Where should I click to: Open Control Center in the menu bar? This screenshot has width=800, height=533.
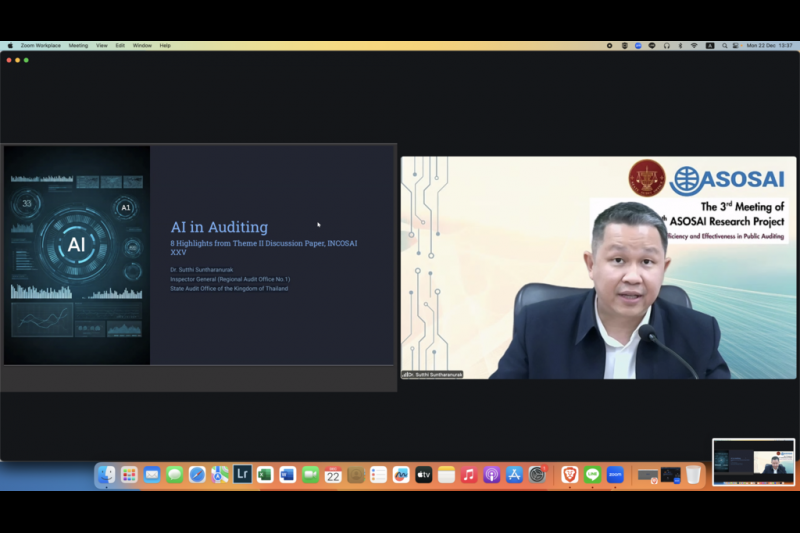coord(735,46)
